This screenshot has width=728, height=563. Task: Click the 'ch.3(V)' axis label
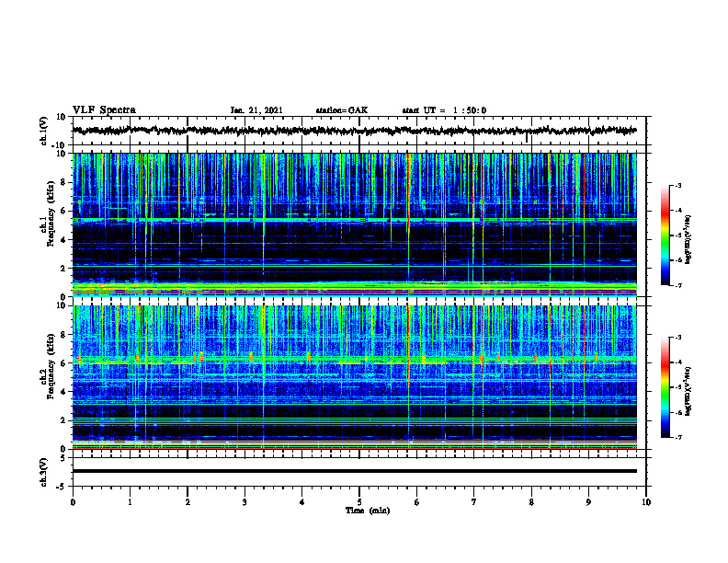click(x=44, y=472)
